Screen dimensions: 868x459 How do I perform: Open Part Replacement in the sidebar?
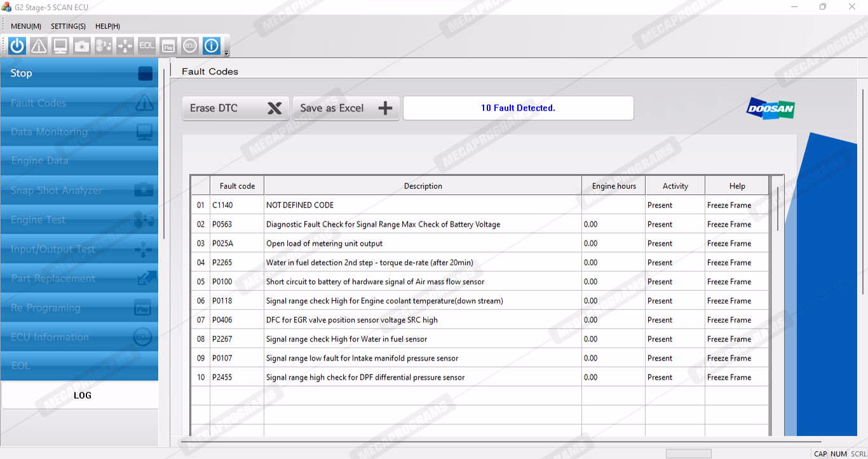(x=79, y=278)
